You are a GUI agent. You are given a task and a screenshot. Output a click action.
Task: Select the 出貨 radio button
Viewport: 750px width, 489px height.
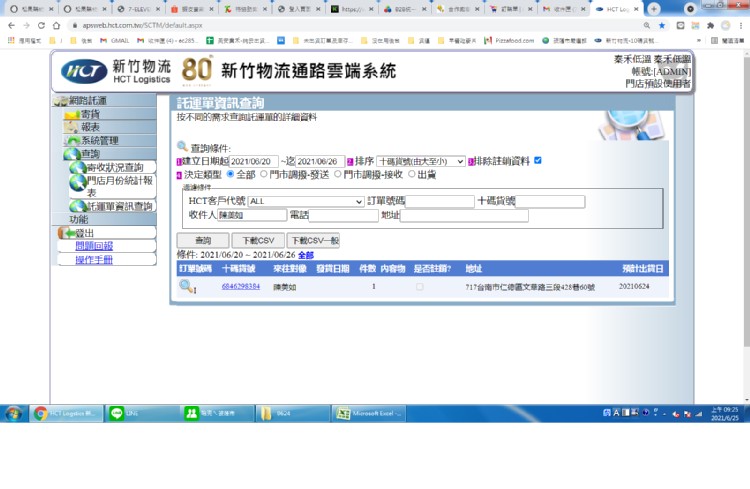click(412, 174)
